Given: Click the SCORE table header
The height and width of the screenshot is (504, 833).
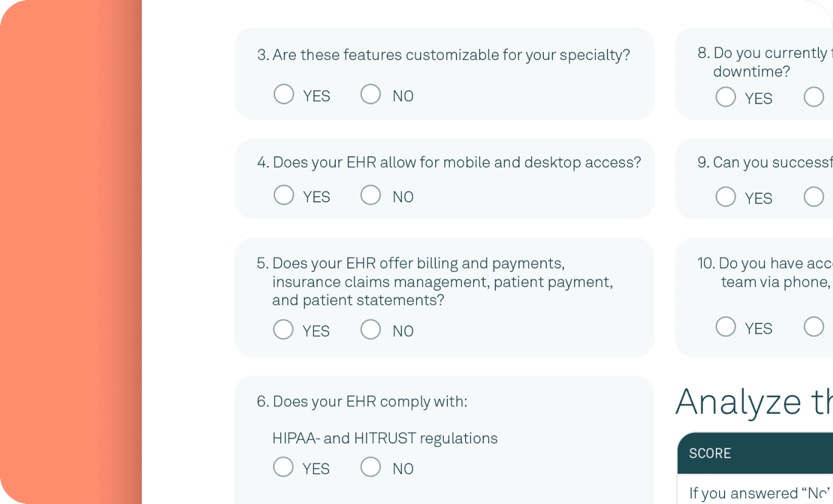Looking at the screenshot, I should (x=710, y=453).
